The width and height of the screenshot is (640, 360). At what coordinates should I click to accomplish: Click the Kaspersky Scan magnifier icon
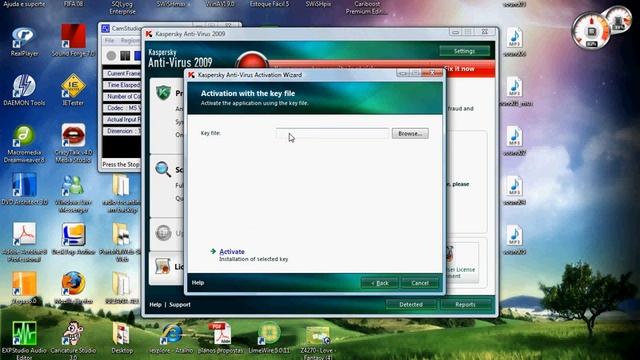point(163,169)
